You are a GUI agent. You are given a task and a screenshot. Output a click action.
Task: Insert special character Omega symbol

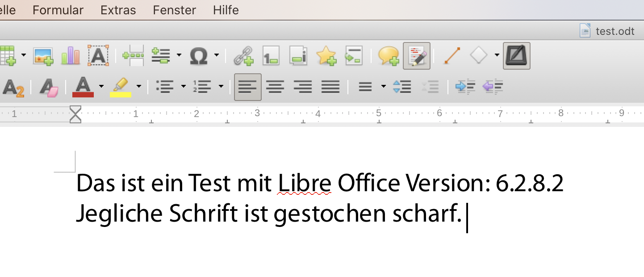198,56
